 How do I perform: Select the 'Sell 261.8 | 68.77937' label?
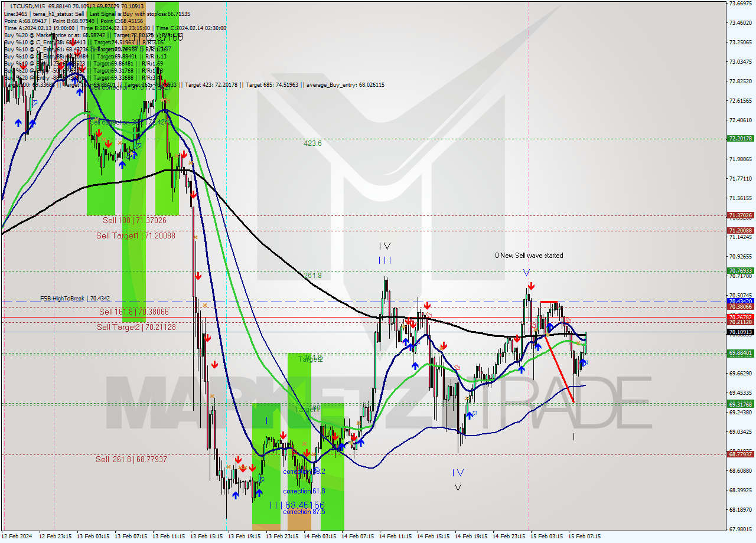tap(131, 459)
